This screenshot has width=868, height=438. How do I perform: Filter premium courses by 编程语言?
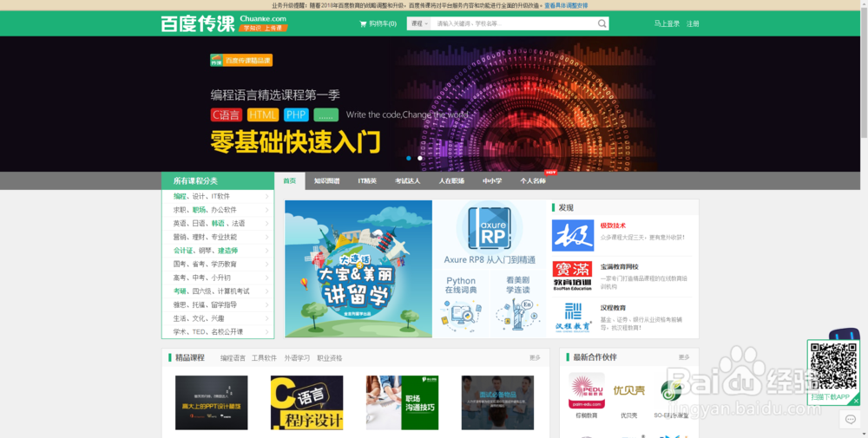pyautogui.click(x=233, y=358)
